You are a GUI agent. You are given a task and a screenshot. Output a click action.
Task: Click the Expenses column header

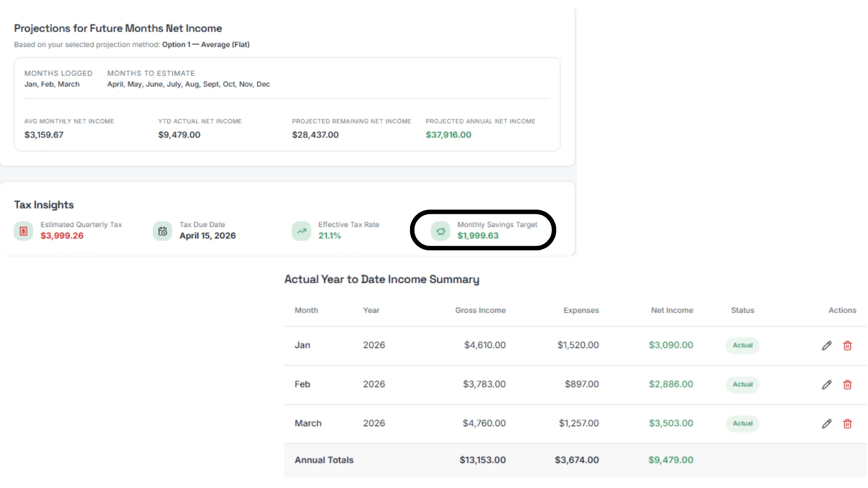581,310
